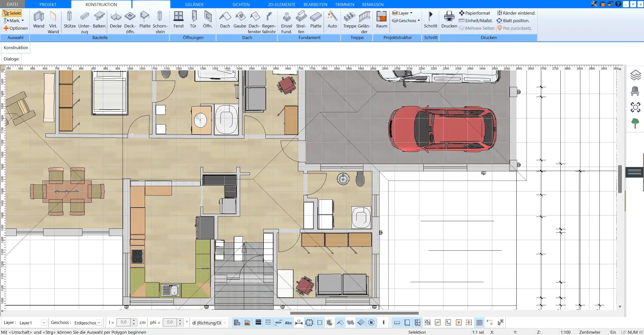Click the vertical scrollbar thumb
This screenshot has height=335, width=644.
pyautogui.click(x=620, y=179)
